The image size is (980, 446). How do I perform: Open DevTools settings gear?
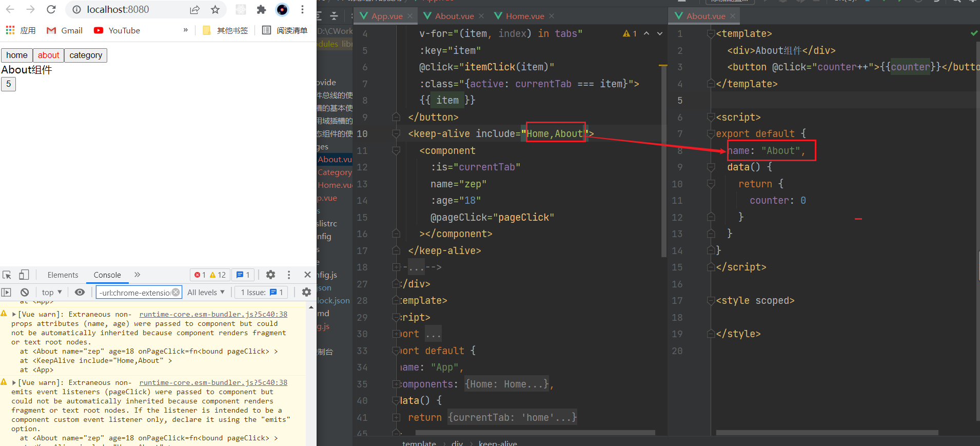(270, 275)
